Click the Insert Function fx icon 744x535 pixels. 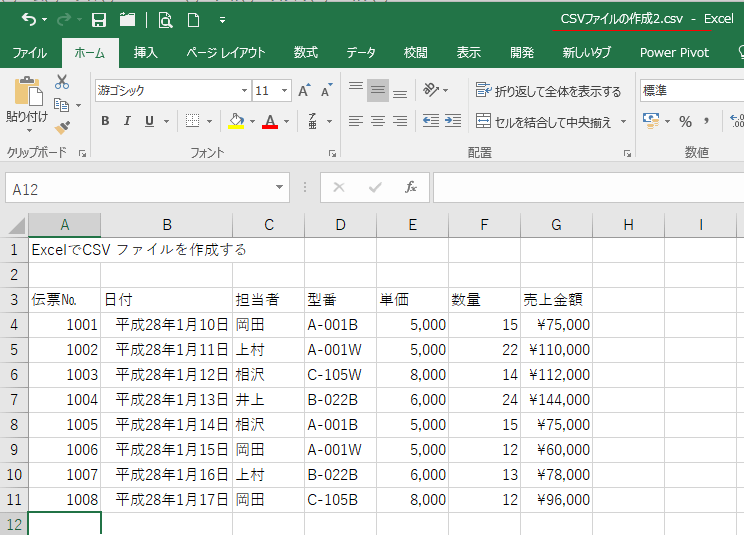[410, 188]
